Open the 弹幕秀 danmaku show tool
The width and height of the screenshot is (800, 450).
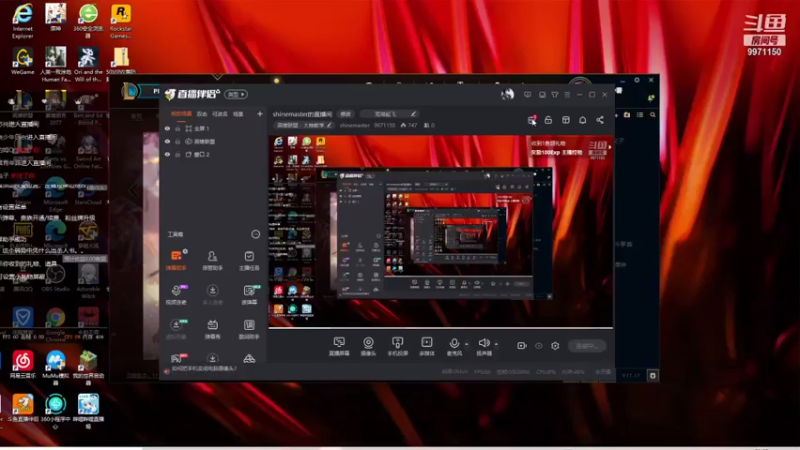pos(212,329)
